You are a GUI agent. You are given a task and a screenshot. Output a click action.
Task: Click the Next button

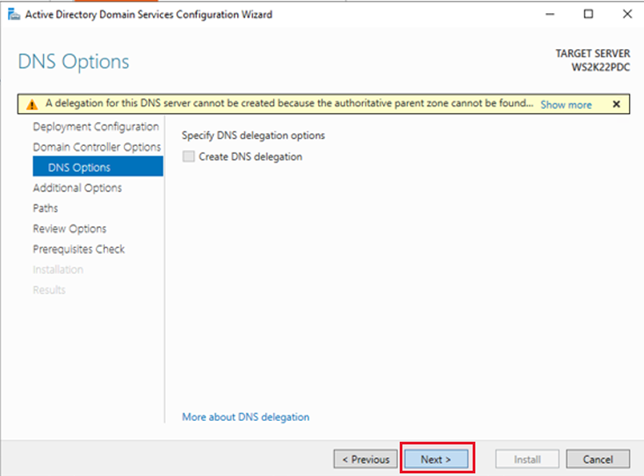click(x=436, y=459)
